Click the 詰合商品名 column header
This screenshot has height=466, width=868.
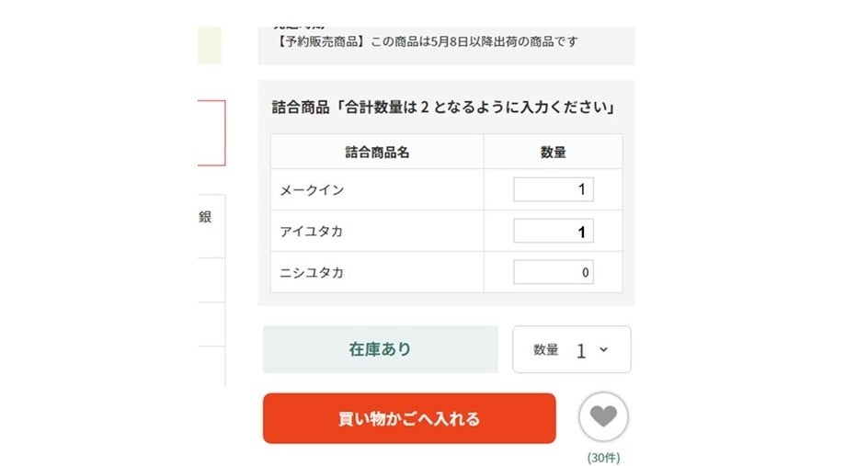tap(377, 152)
